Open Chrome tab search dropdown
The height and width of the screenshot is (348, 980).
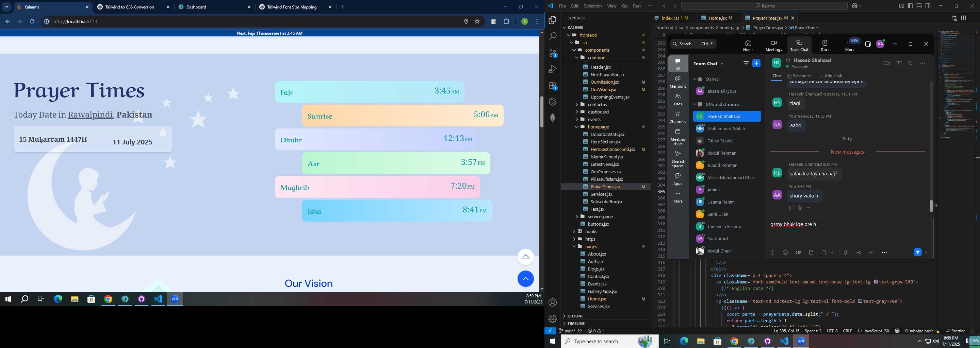tap(7, 7)
